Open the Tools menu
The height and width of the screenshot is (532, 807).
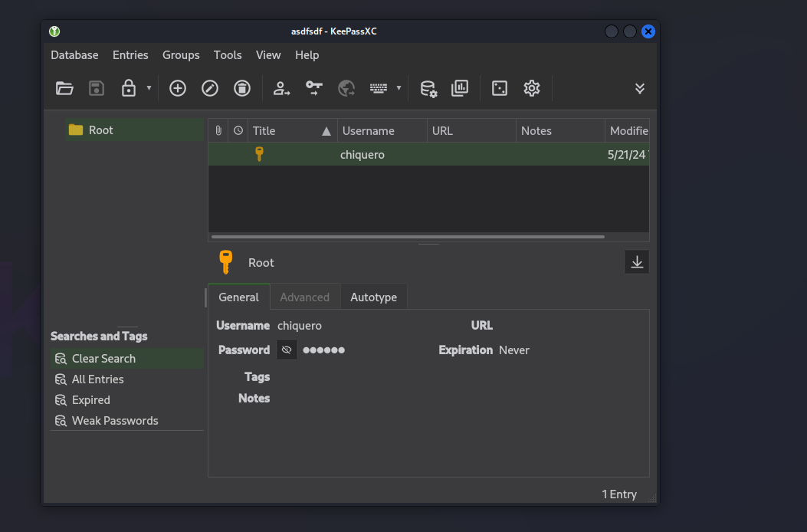point(228,55)
